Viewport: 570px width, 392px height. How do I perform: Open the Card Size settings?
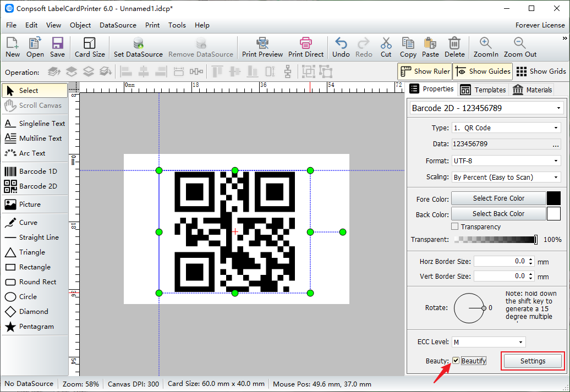click(x=90, y=47)
